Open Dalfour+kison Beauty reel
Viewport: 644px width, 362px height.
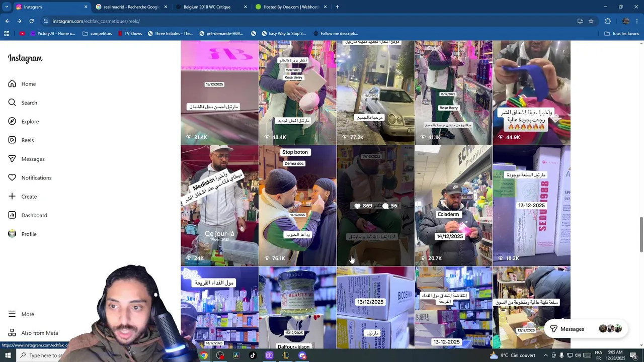[x=297, y=308]
